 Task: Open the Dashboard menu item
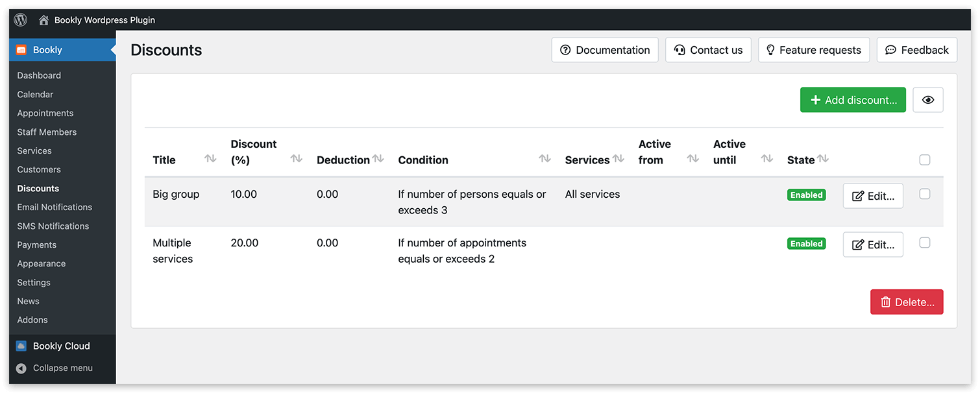click(x=39, y=75)
